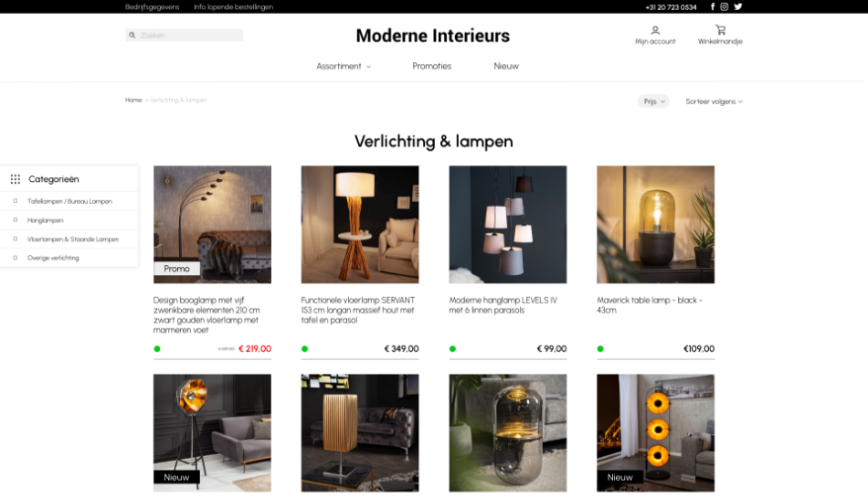Check the Tafellampen / Bureau Lampen checkbox
Screen dimensions: 868x500
click(x=16, y=201)
